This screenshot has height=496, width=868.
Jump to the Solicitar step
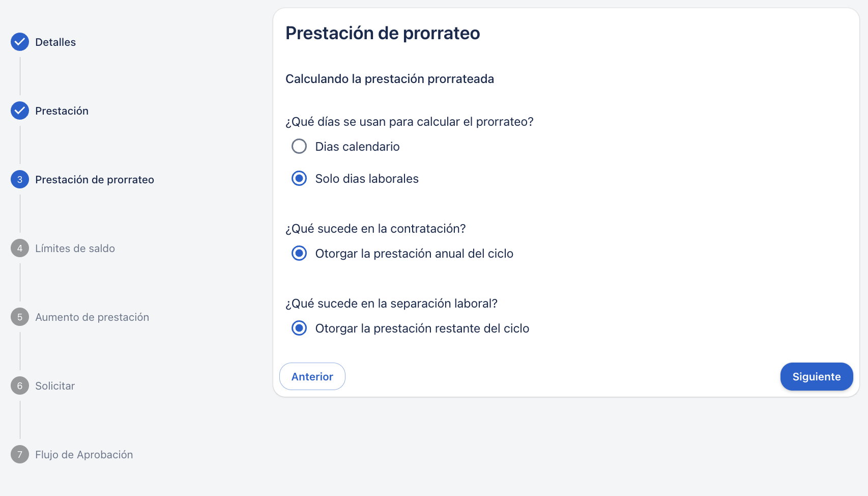55,386
